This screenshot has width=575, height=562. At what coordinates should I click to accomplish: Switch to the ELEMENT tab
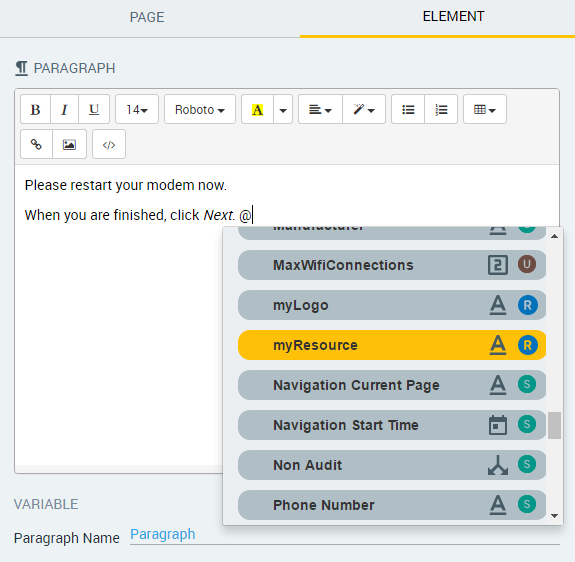[x=453, y=16]
